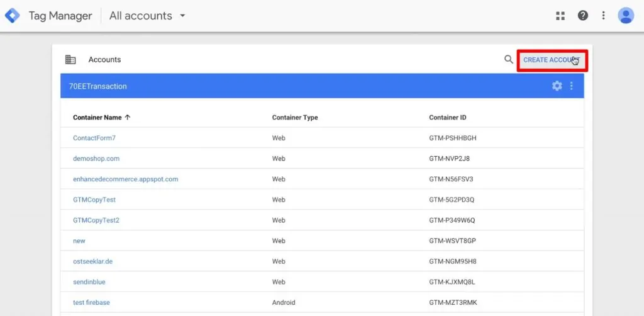This screenshot has width=644, height=316.
Task: Click the accounts search magnifier icon
Action: [508, 60]
